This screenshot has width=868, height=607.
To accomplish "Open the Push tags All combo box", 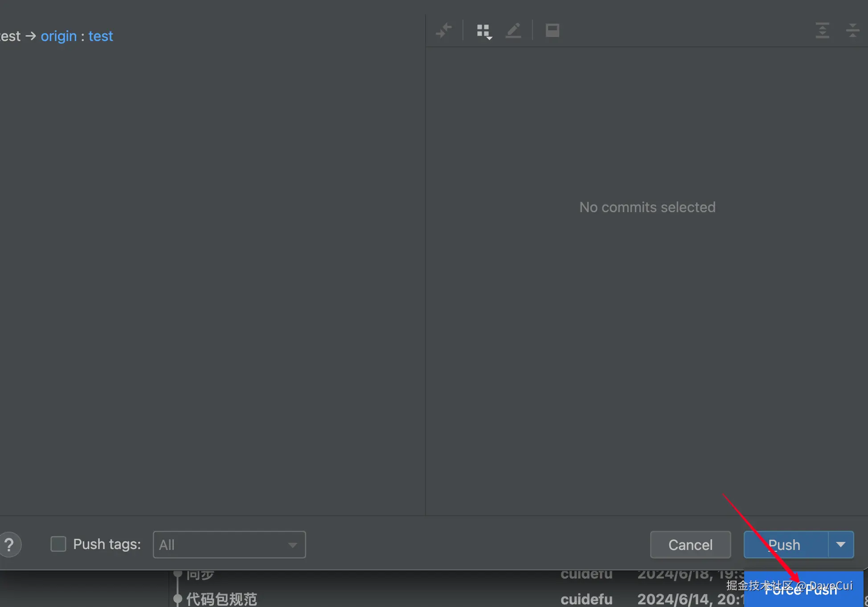I will [229, 545].
